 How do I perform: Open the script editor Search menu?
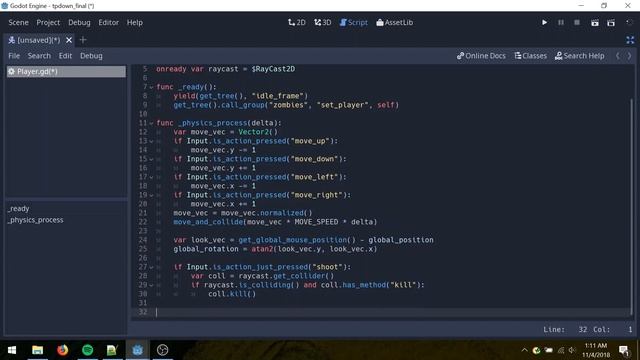tap(39, 56)
